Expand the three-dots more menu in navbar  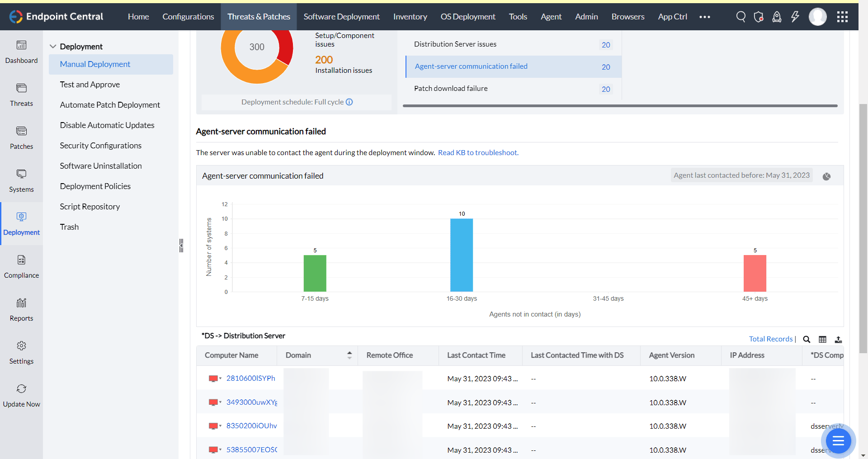(x=704, y=17)
